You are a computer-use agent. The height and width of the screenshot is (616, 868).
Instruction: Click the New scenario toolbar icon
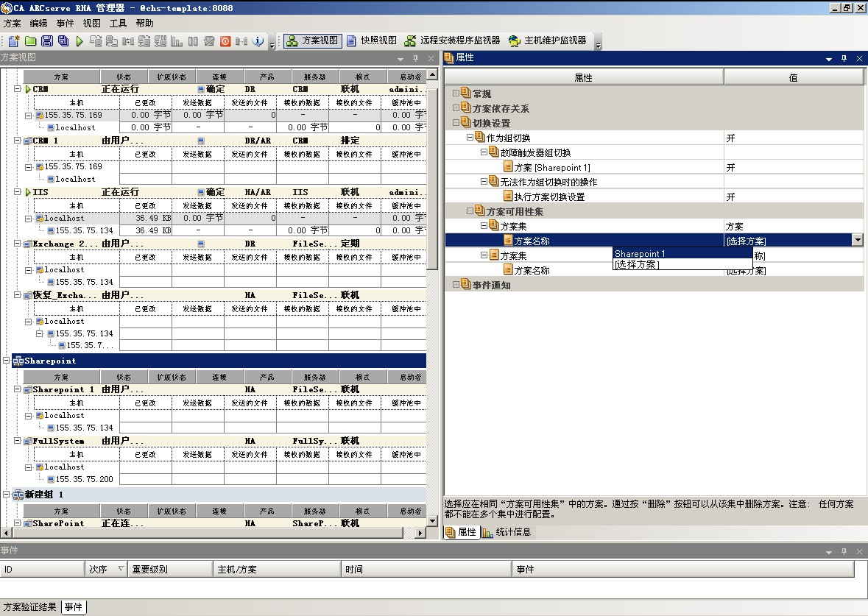click(13, 41)
